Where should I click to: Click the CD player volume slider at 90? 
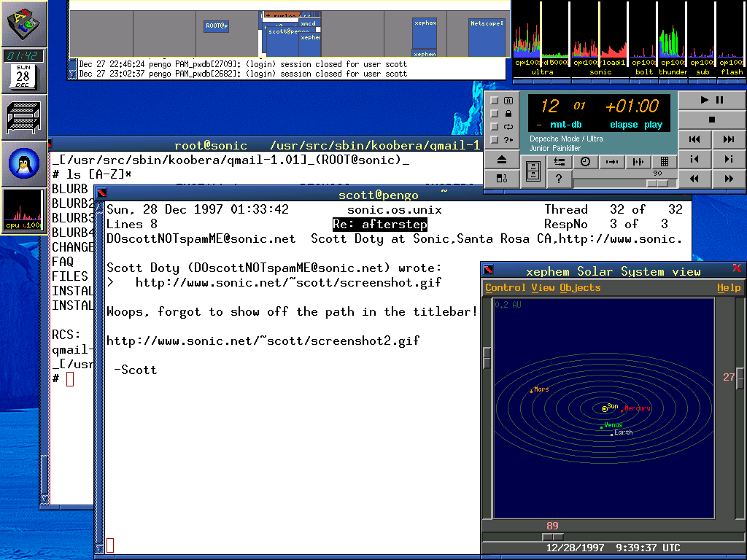[x=657, y=183]
